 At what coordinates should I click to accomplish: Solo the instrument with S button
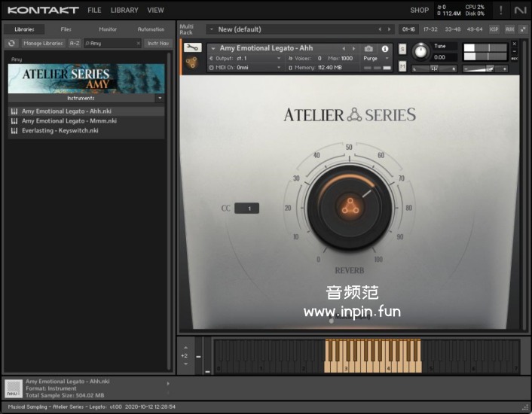(x=402, y=49)
